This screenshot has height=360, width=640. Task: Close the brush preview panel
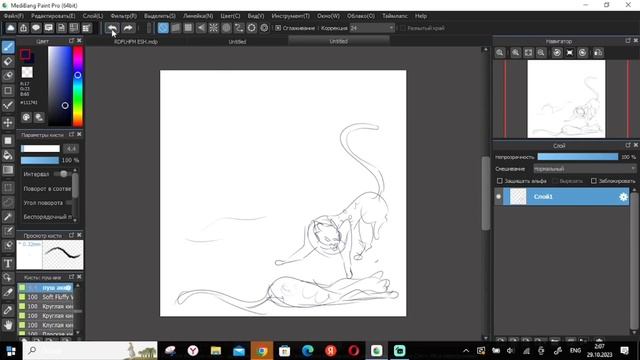(x=79, y=235)
